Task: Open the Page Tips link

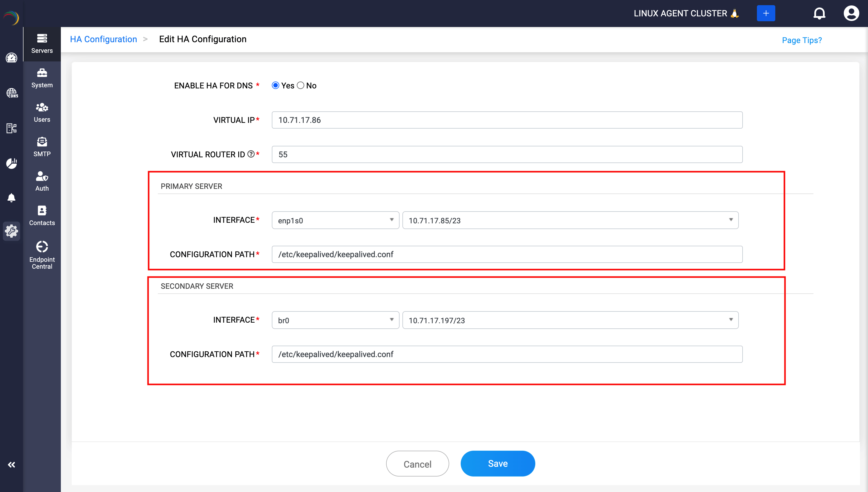Action: point(801,40)
